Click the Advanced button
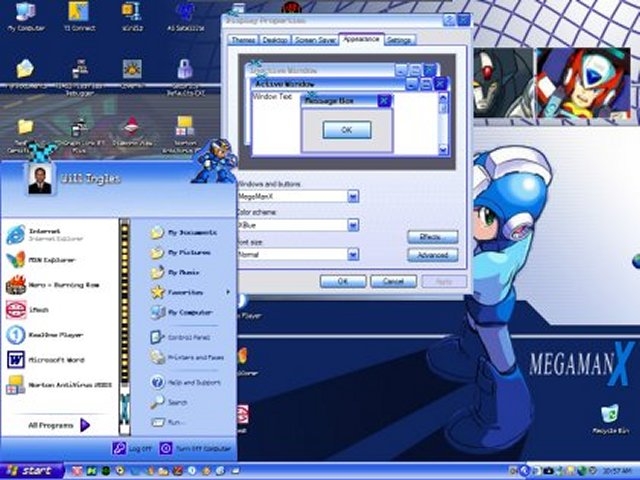The height and width of the screenshot is (480, 640). click(x=433, y=256)
